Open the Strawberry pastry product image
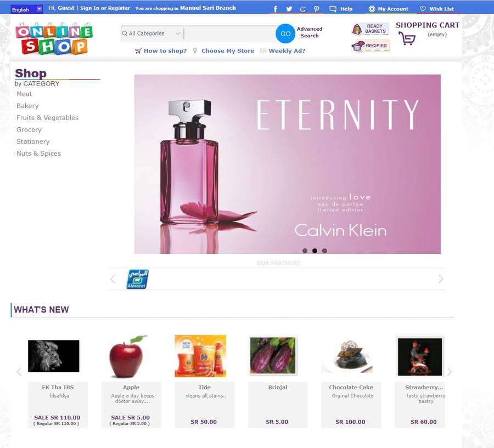Viewport: 494px width, 448px height. (x=420, y=356)
